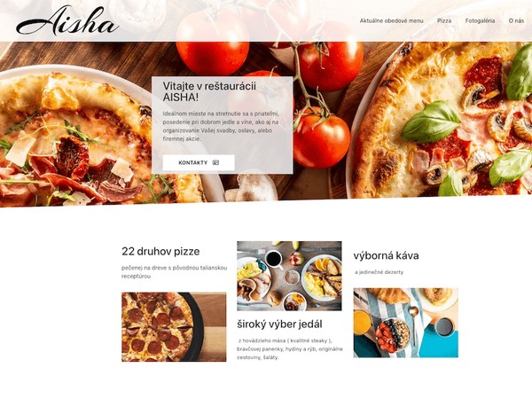Click the Aisha script logo
The width and height of the screenshot is (532, 399).
(x=67, y=20)
